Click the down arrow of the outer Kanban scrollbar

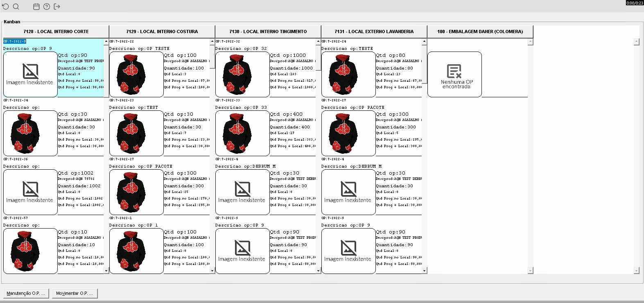[637, 271]
